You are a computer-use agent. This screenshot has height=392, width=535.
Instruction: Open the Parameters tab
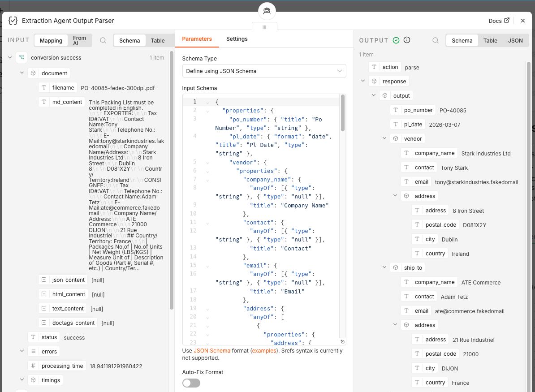coord(197,39)
